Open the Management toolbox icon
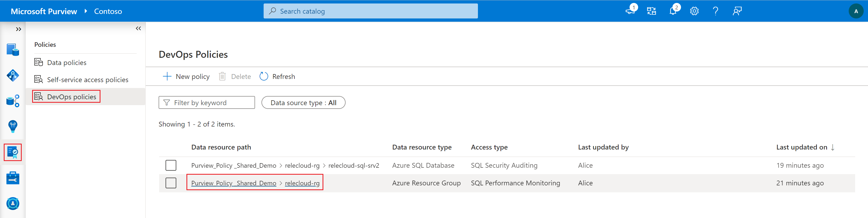 coord(13,178)
